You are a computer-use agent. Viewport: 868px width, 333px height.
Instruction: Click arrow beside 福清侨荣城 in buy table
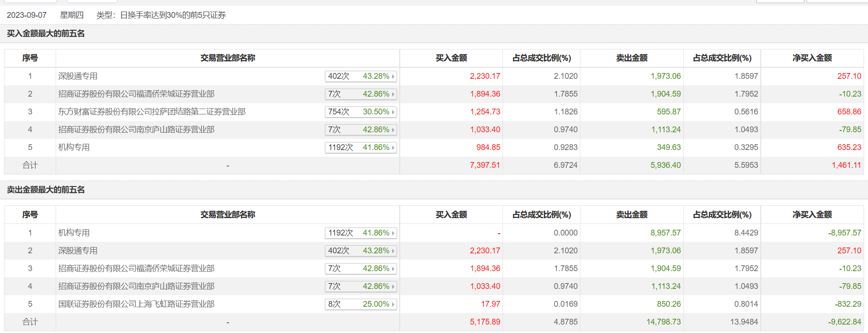(x=393, y=94)
